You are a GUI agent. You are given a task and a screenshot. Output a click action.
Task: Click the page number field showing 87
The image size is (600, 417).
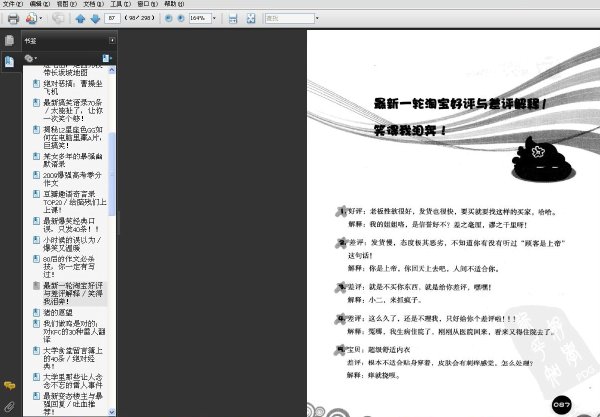click(x=112, y=18)
